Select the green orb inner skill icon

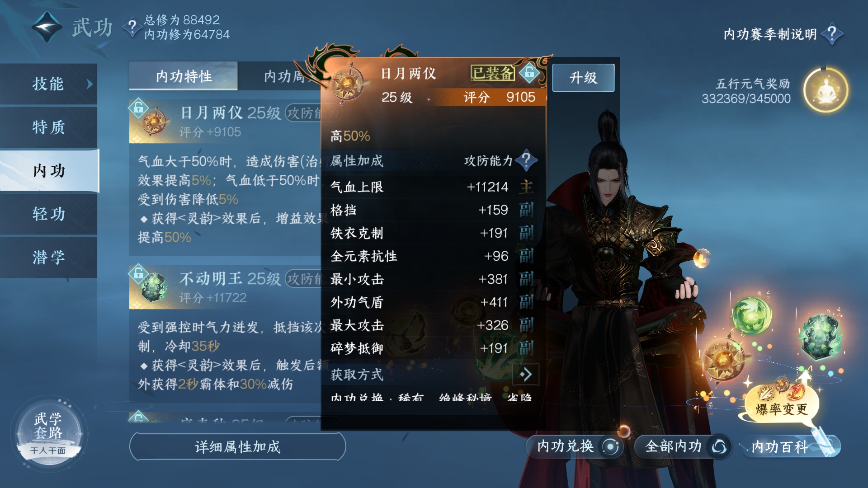pyautogui.click(x=751, y=315)
